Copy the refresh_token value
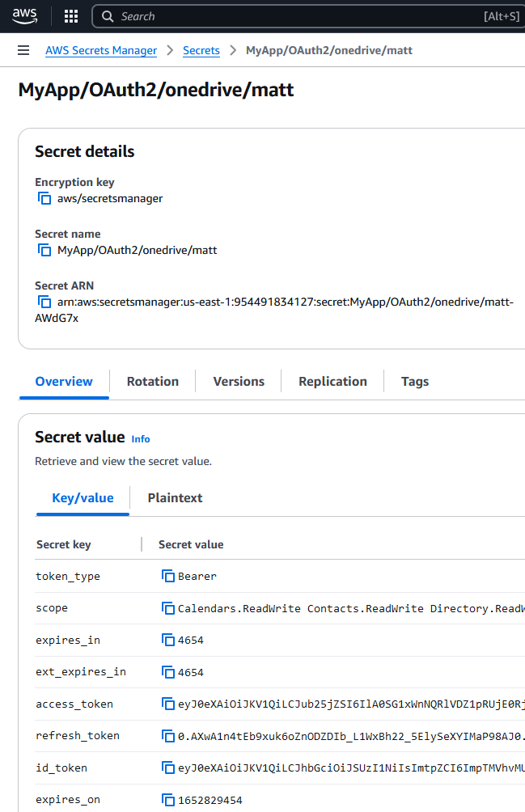Image resolution: width=525 pixels, height=812 pixels. pyautogui.click(x=167, y=736)
